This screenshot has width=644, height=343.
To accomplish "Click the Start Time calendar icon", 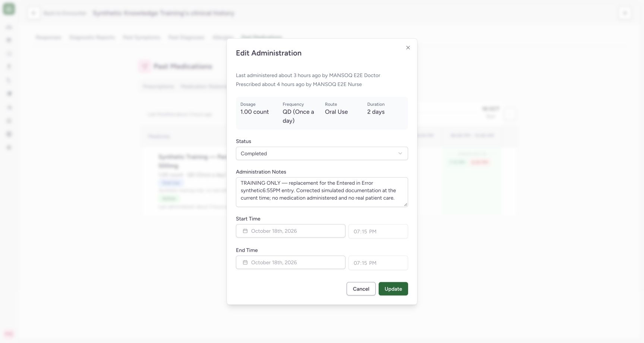I will (x=245, y=231).
